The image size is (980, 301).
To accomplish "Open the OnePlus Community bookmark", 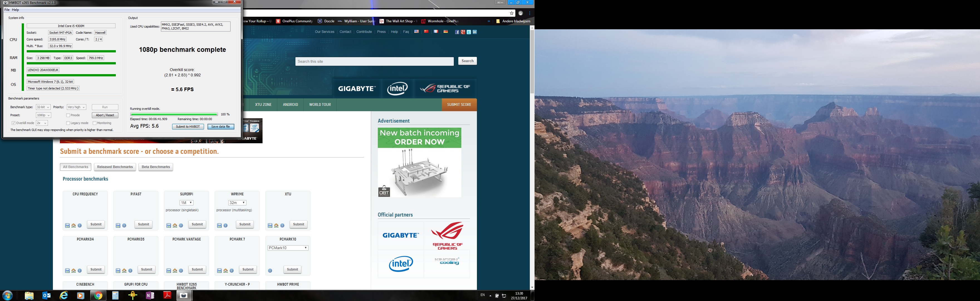I will (294, 21).
